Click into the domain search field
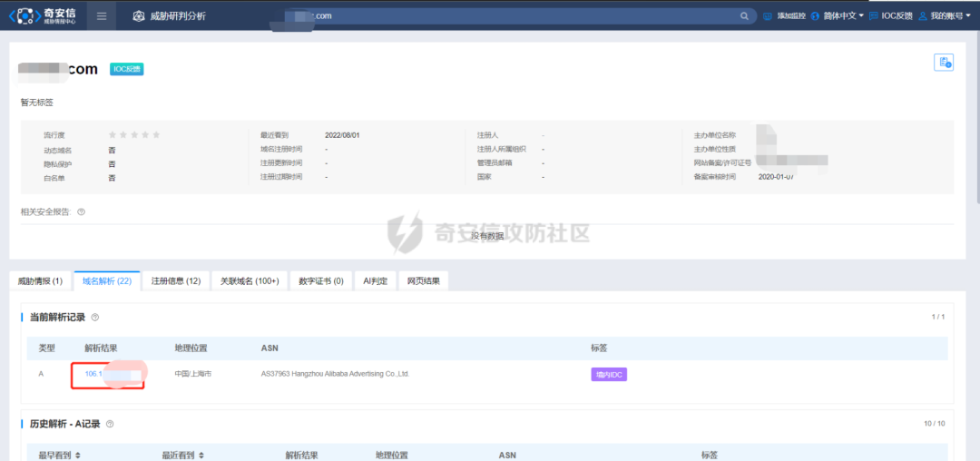The width and height of the screenshot is (980, 461). tap(513, 16)
